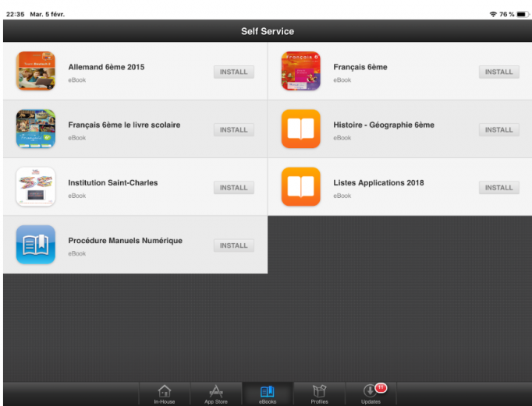Select the Histoire - Géographie 6ème title

(x=384, y=125)
